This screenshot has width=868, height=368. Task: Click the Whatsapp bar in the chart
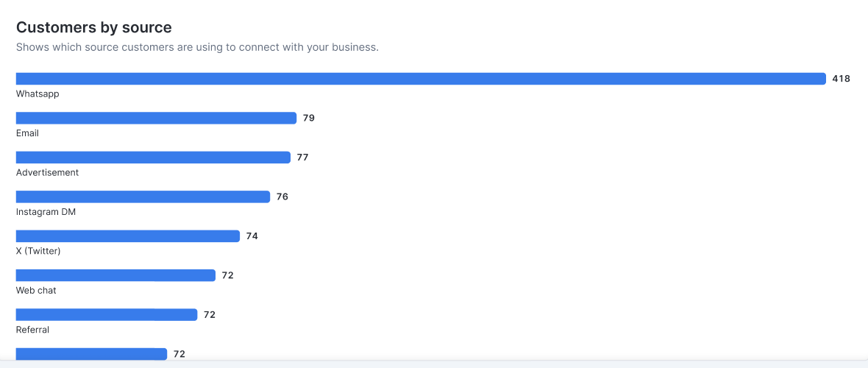[x=421, y=79]
